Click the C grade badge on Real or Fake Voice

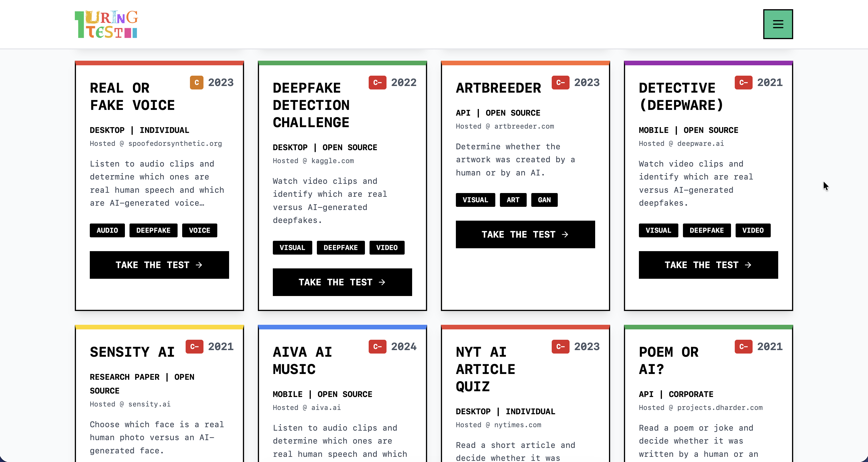pos(197,82)
